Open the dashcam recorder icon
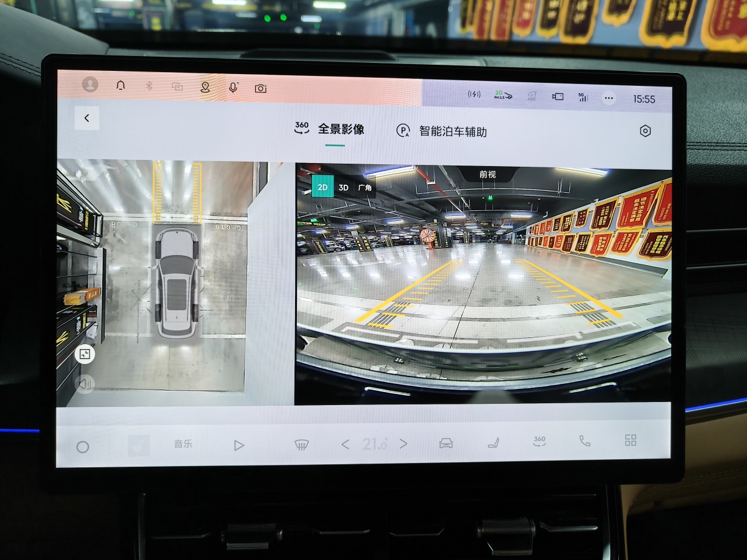The width and height of the screenshot is (747, 560). click(558, 96)
